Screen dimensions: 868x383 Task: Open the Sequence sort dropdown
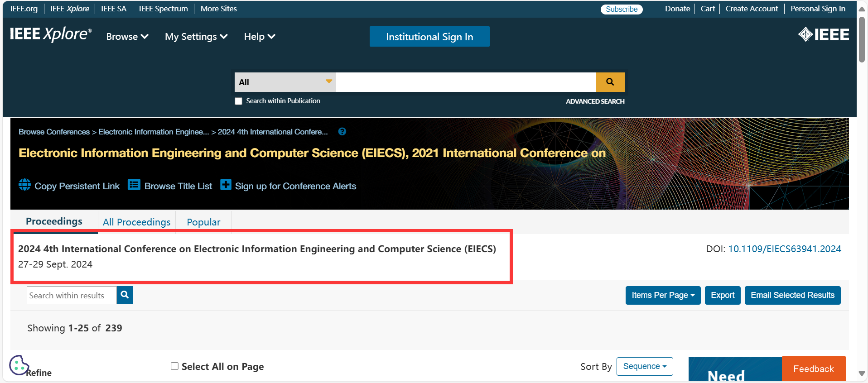pos(645,366)
